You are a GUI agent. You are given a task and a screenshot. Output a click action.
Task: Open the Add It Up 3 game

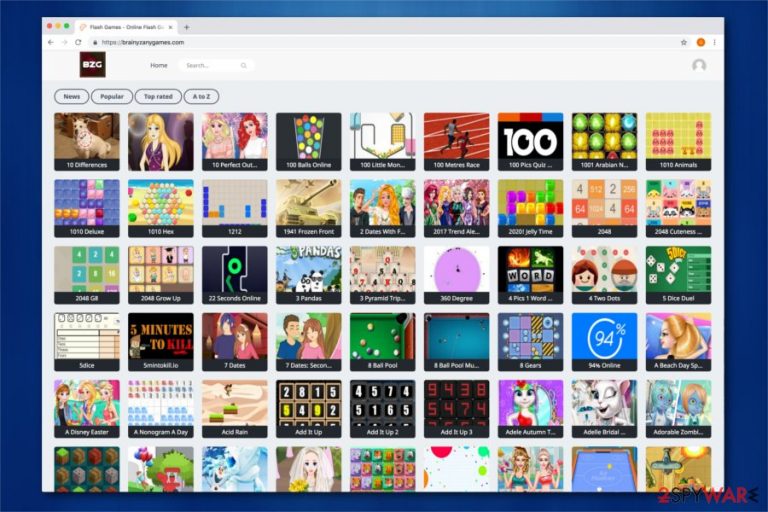(x=456, y=409)
